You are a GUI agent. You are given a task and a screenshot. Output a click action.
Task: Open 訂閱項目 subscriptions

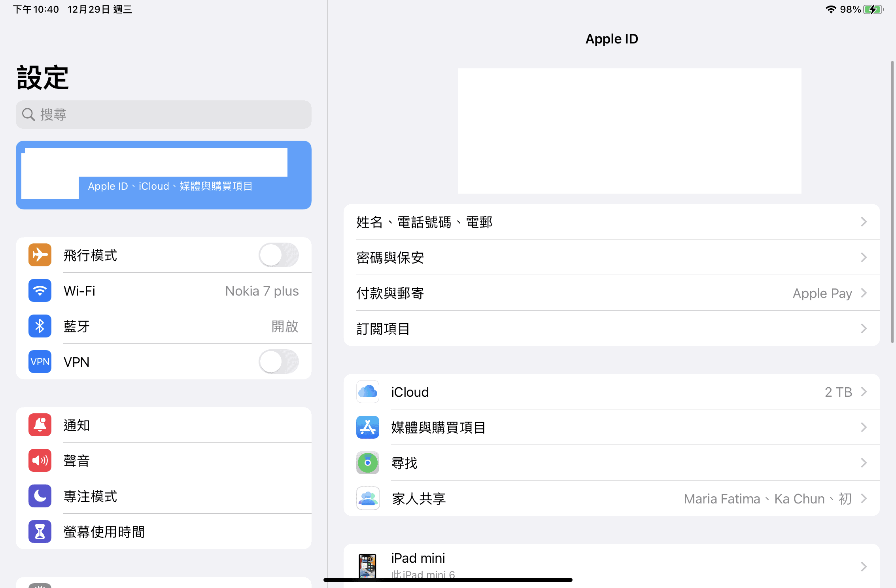[612, 328]
